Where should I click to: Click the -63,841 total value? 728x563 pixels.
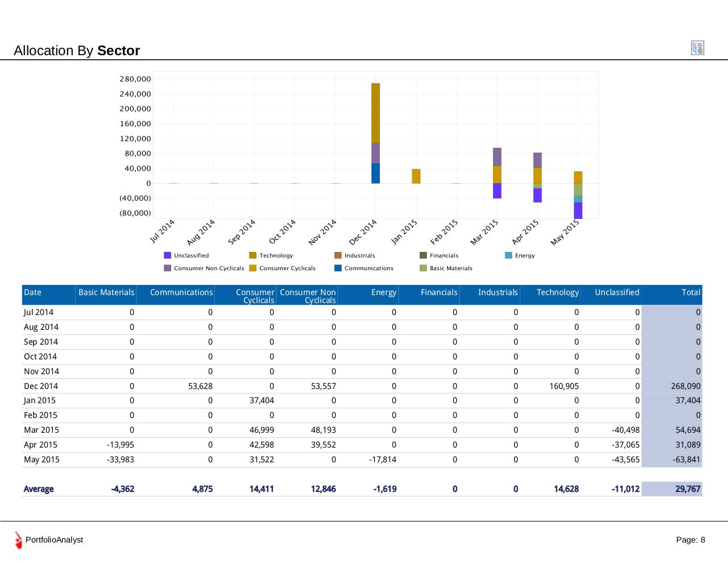[x=686, y=459]
